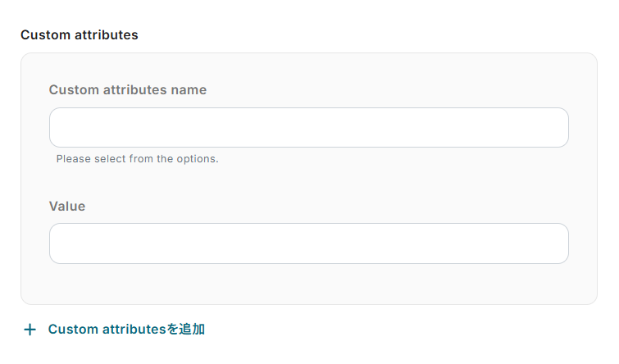Click the Custom attributes name label

pos(128,90)
